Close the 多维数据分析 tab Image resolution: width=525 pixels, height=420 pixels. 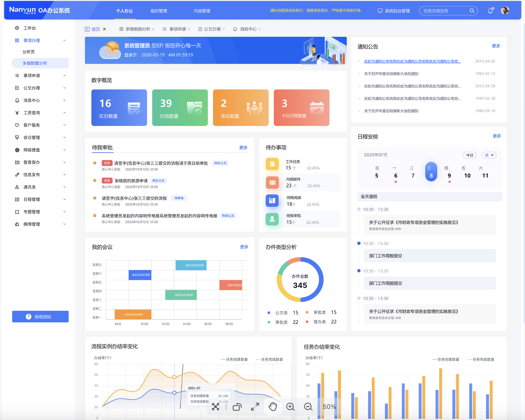pyautogui.click(x=153, y=29)
